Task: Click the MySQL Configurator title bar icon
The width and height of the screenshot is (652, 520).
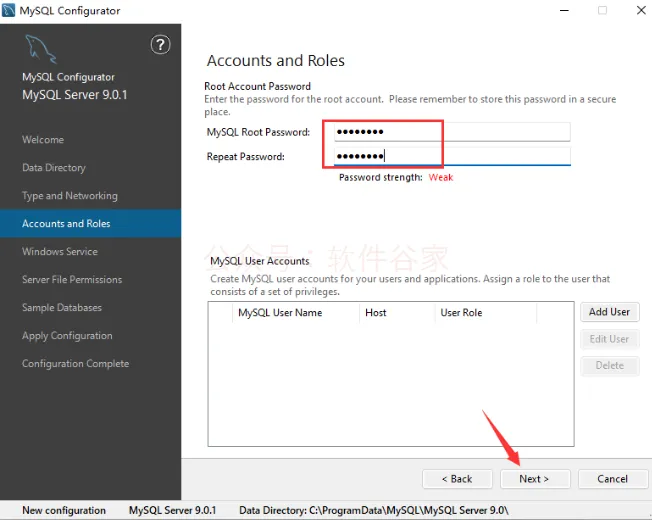Action: (x=8, y=10)
